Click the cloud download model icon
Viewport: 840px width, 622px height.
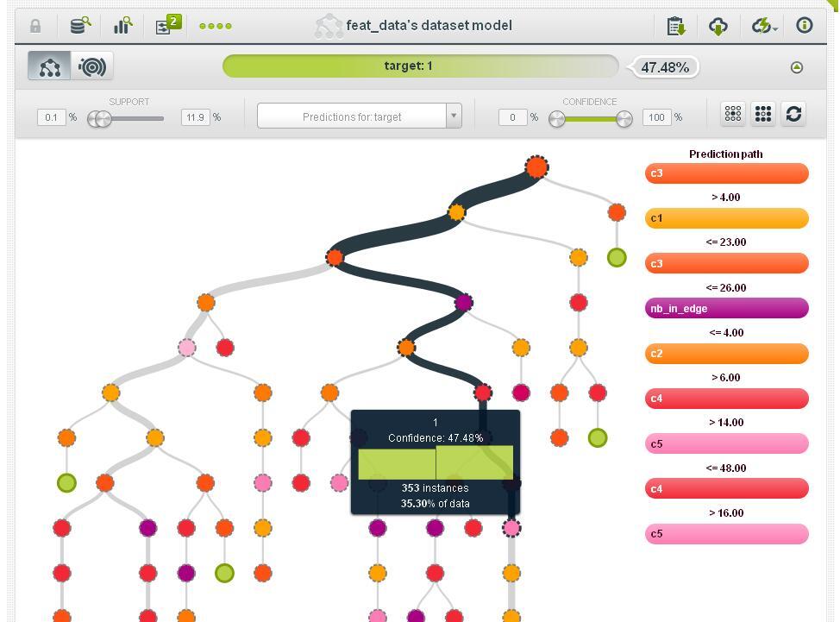(x=718, y=26)
